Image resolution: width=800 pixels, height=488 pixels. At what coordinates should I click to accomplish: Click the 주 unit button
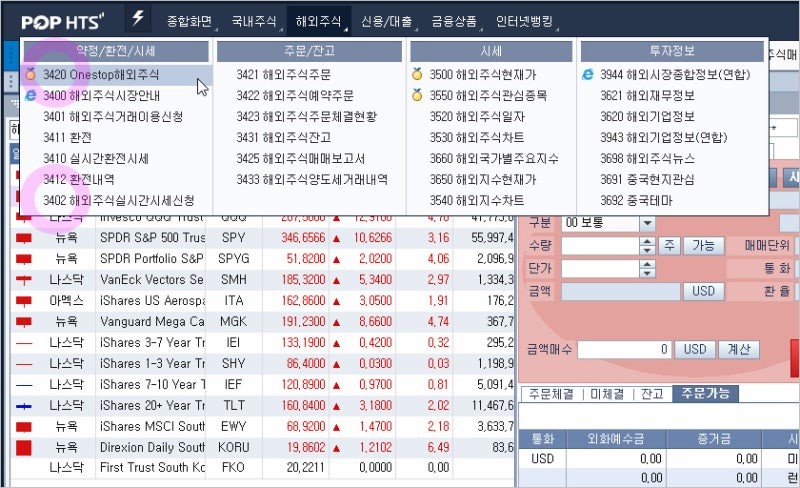pos(669,246)
